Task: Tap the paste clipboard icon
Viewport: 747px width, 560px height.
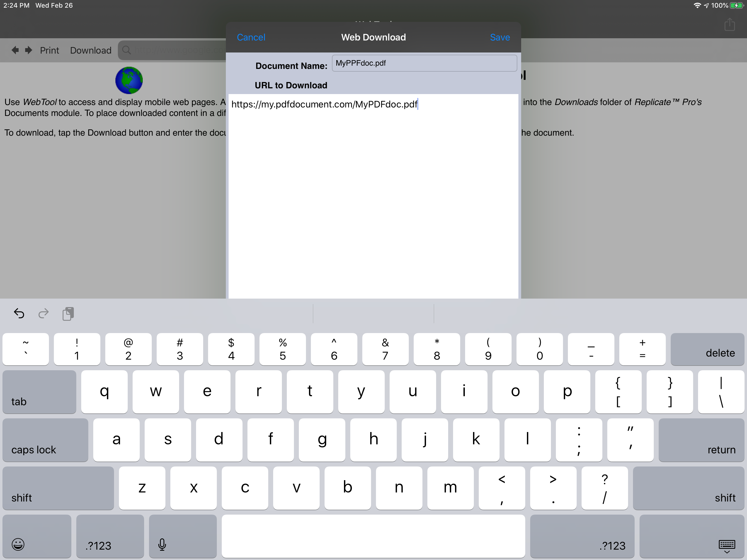Action: [68, 313]
